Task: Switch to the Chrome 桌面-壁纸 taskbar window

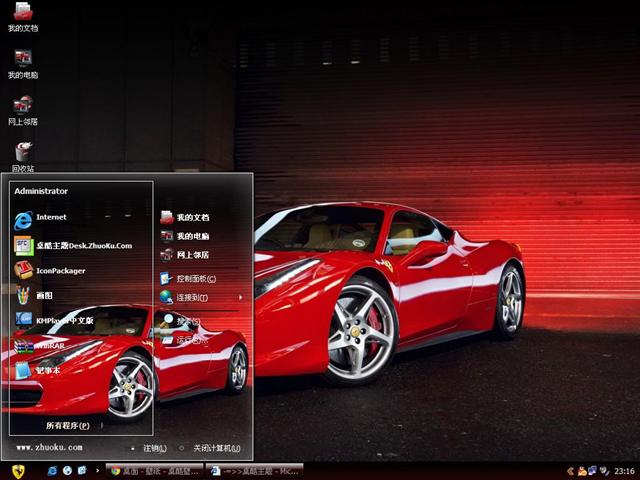Action: point(155,471)
